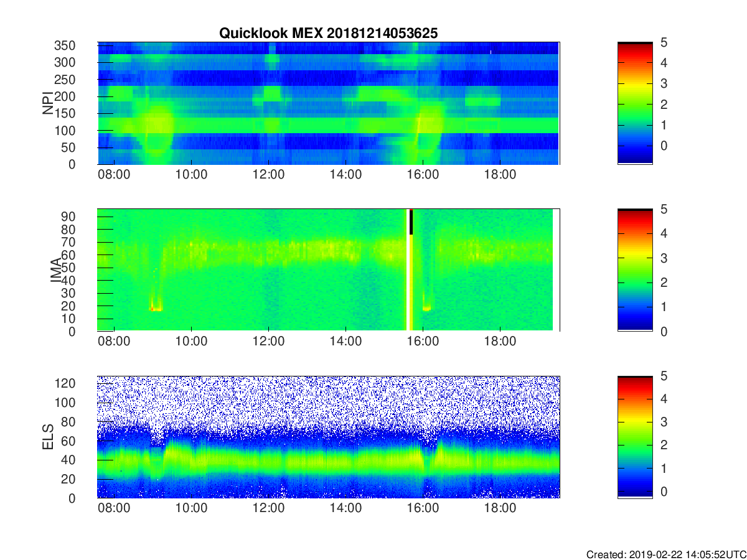Click the NPI panel colorbar
The height and width of the screenshot is (560, 747).
click(635, 103)
